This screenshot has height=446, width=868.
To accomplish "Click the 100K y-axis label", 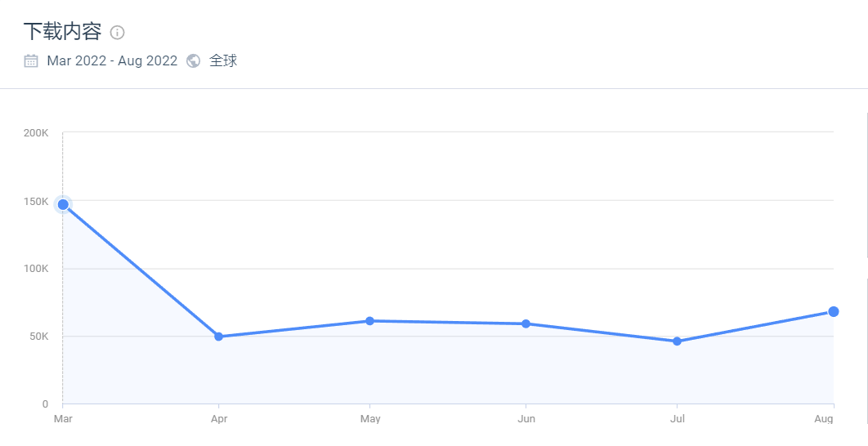I will pyautogui.click(x=37, y=269).
